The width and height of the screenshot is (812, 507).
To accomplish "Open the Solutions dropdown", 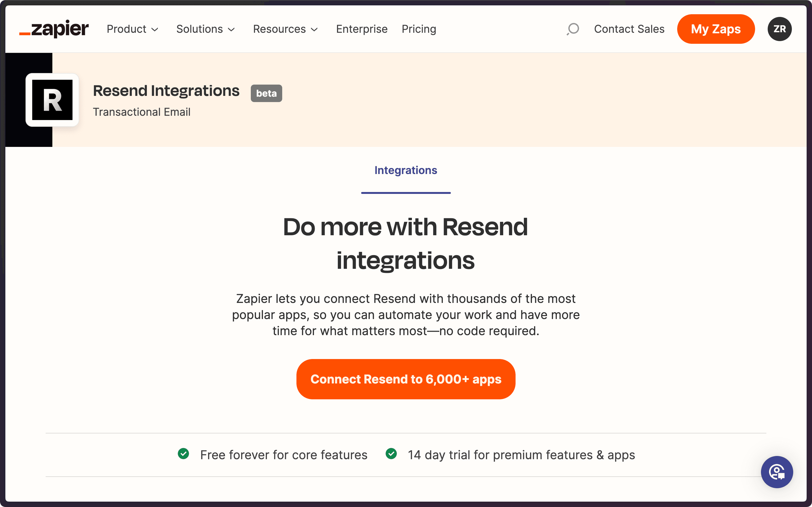I will [205, 29].
